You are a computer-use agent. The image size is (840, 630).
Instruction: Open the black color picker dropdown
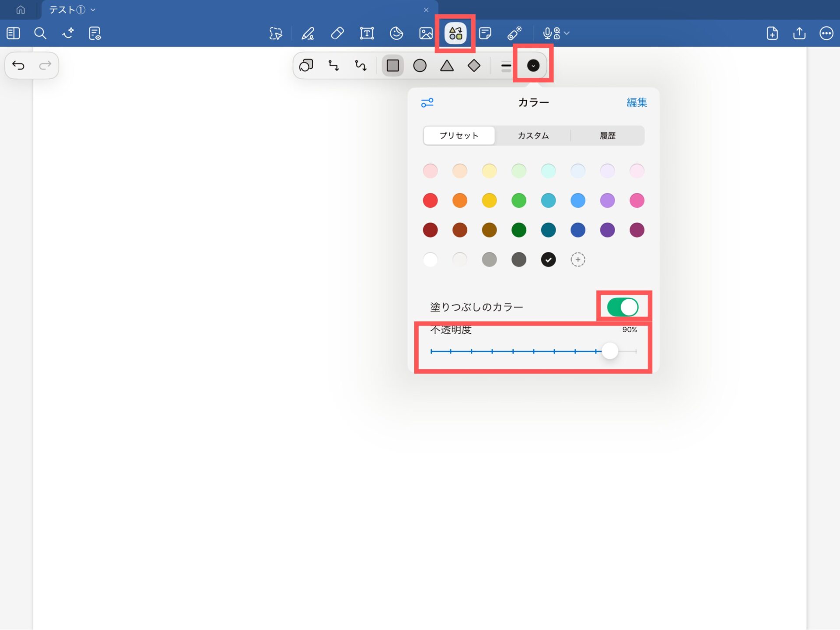(x=533, y=66)
